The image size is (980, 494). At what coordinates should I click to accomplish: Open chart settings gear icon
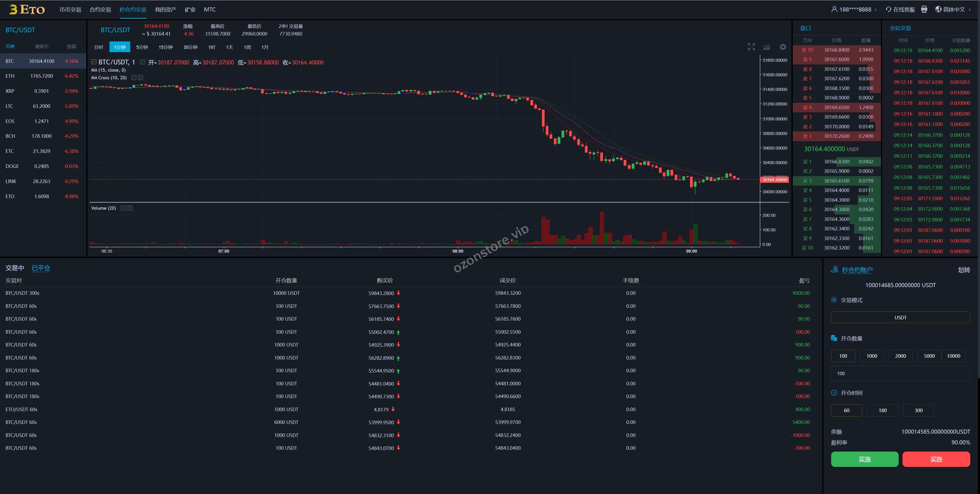[x=783, y=47]
